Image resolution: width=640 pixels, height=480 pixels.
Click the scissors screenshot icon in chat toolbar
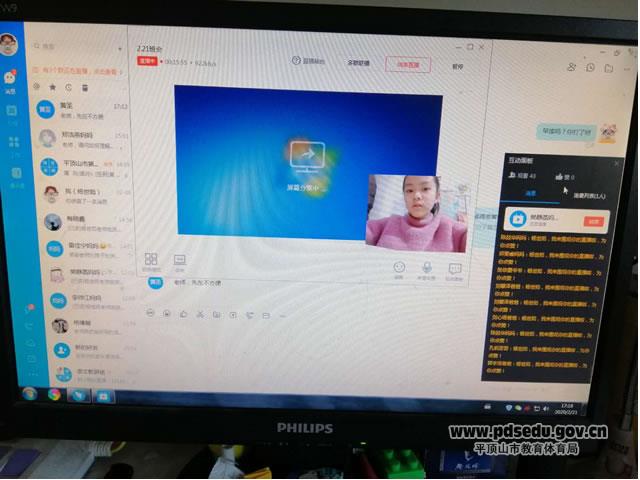(x=200, y=314)
